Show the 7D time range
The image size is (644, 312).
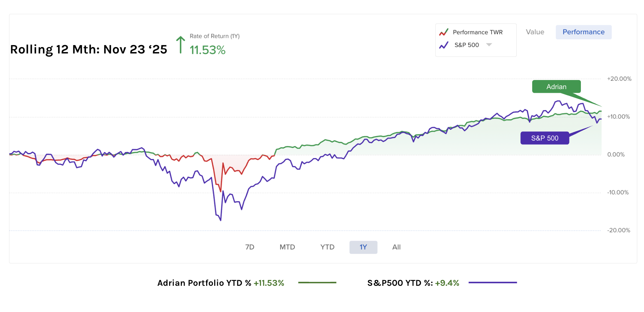coord(250,247)
